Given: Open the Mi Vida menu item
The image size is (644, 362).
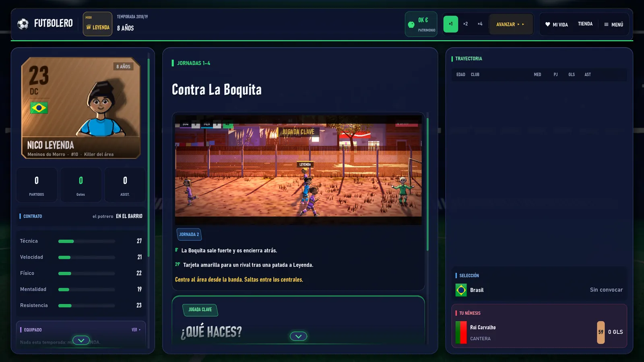Looking at the screenshot, I should coord(556,25).
